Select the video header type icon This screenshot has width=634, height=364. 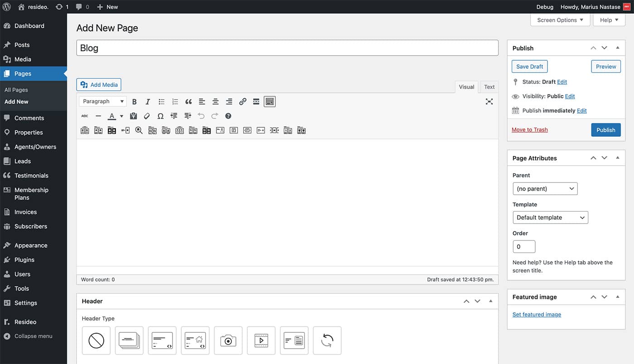(x=261, y=340)
